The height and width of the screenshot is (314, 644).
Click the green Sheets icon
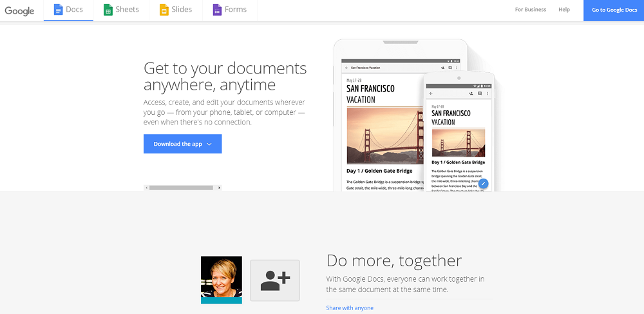click(x=108, y=10)
